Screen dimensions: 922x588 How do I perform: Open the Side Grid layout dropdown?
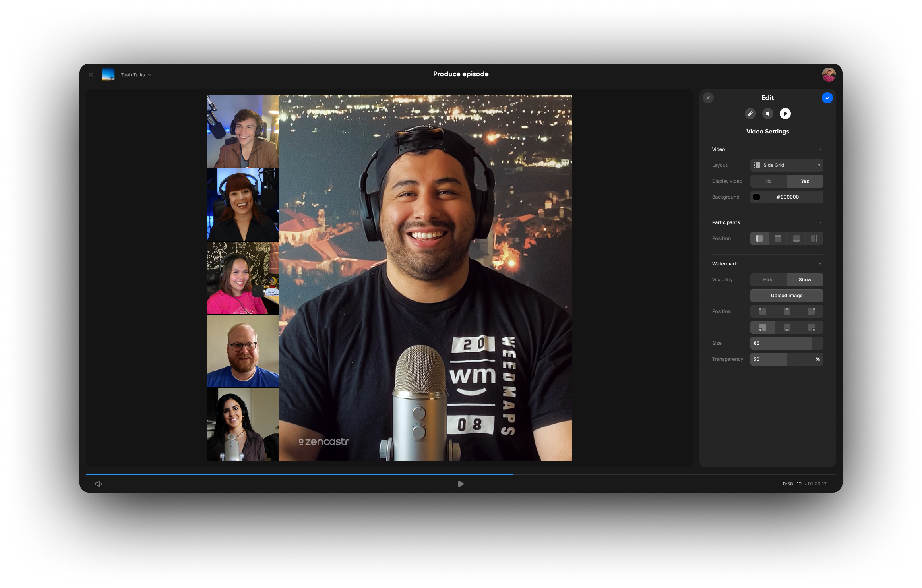pos(786,165)
